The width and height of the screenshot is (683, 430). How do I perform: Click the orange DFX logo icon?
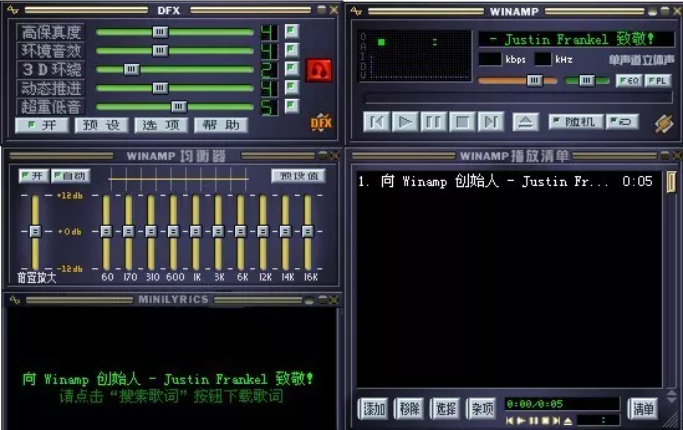pyautogui.click(x=321, y=123)
